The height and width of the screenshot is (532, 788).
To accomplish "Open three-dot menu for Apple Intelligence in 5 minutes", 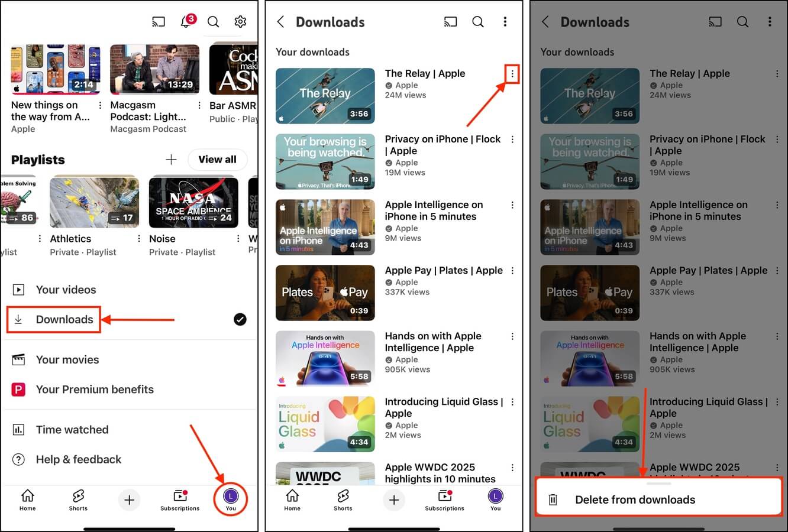I will click(512, 205).
